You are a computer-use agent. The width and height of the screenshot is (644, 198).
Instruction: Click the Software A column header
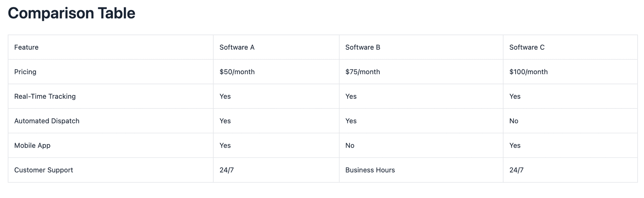tap(276, 47)
